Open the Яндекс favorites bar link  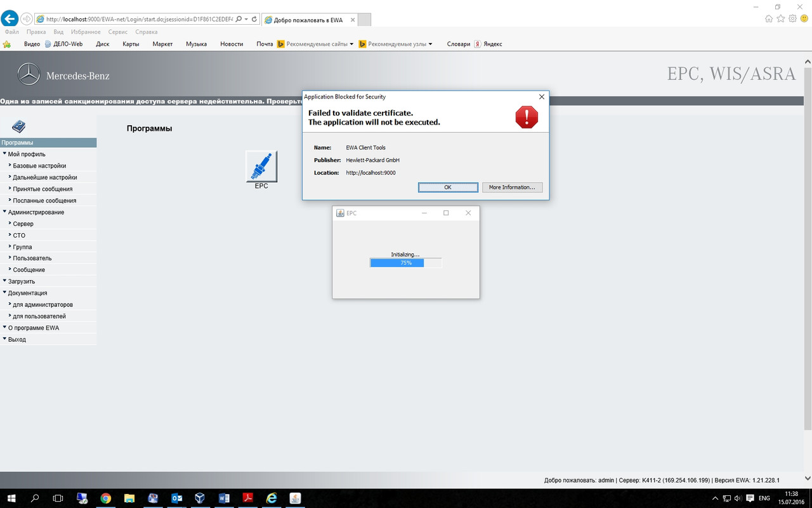pyautogui.click(x=488, y=44)
